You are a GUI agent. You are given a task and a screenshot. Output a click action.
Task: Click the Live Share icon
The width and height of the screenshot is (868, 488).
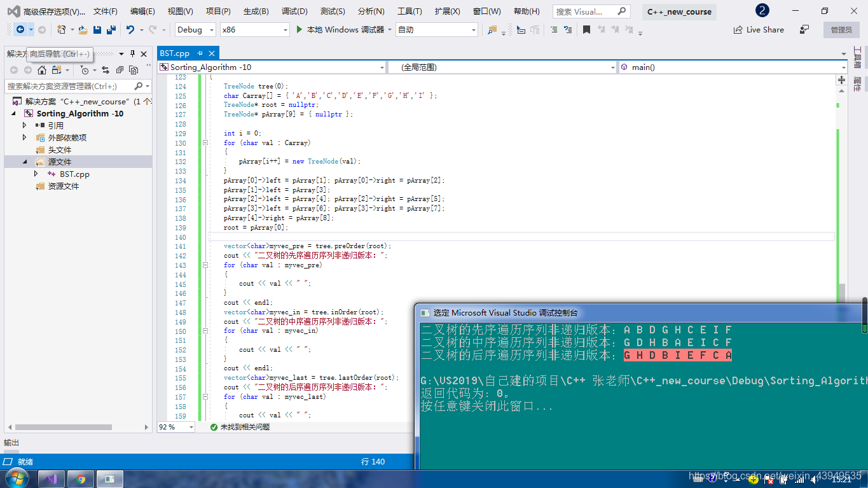pyautogui.click(x=738, y=29)
